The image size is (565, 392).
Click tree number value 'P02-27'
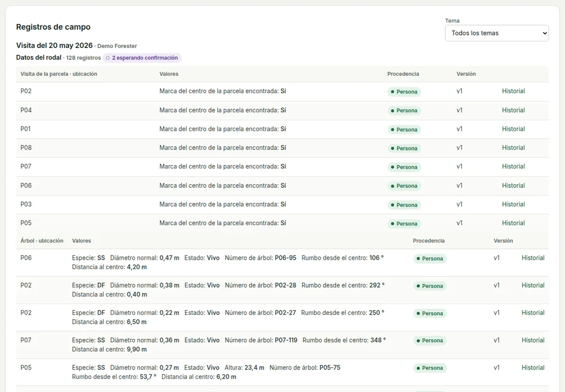[285, 312]
